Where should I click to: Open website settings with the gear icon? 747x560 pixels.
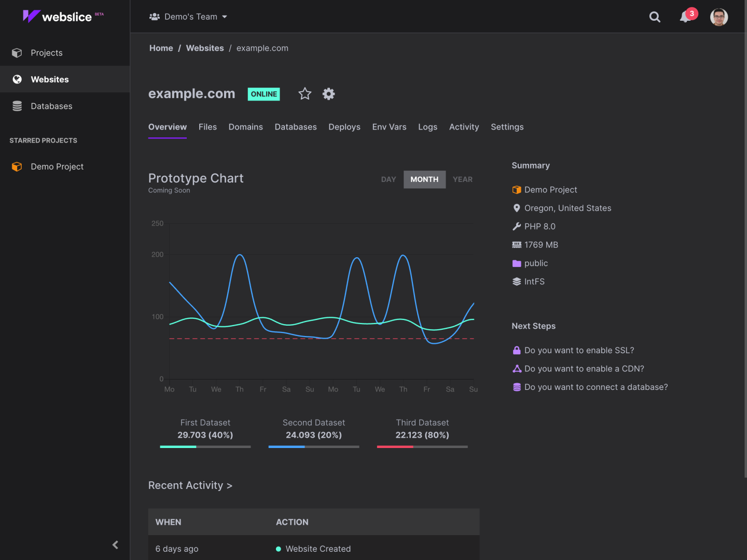click(328, 94)
